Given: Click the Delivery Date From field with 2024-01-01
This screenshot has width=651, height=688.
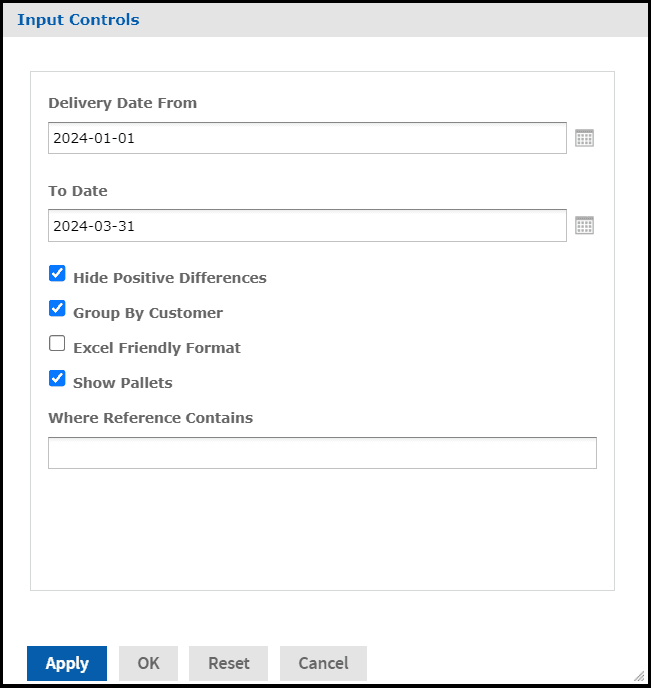Looking at the screenshot, I should [x=306, y=138].
